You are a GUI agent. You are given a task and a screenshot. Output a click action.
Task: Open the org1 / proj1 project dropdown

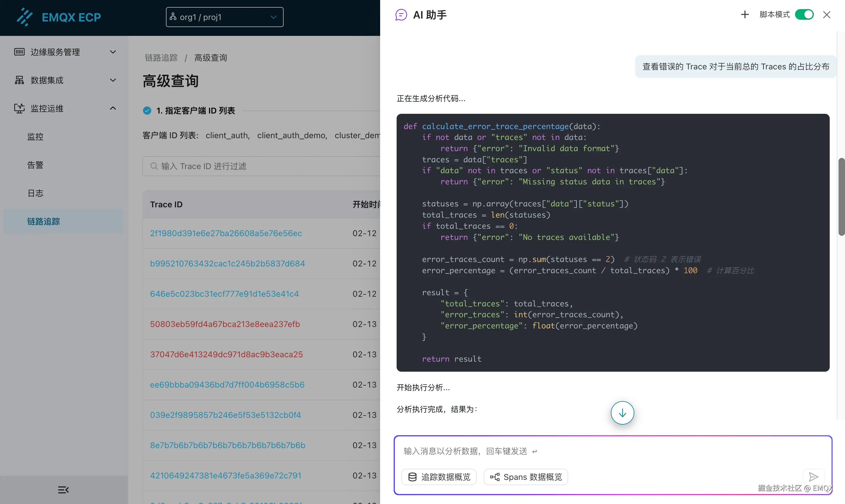pyautogui.click(x=224, y=17)
